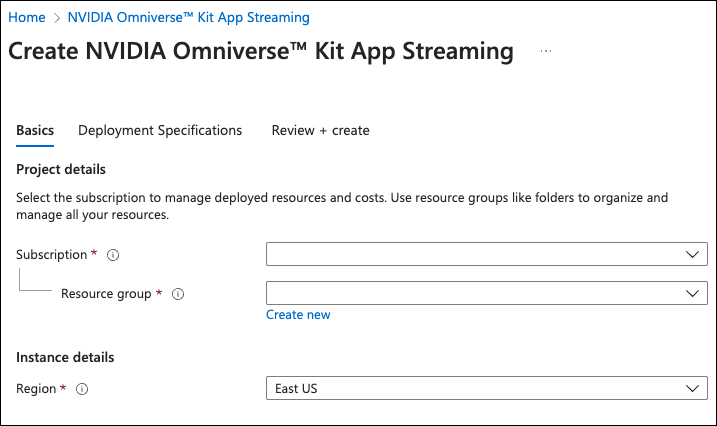Switch to the Deployment Specifications tab
Image resolution: width=717 pixels, height=426 pixels.
coord(160,131)
